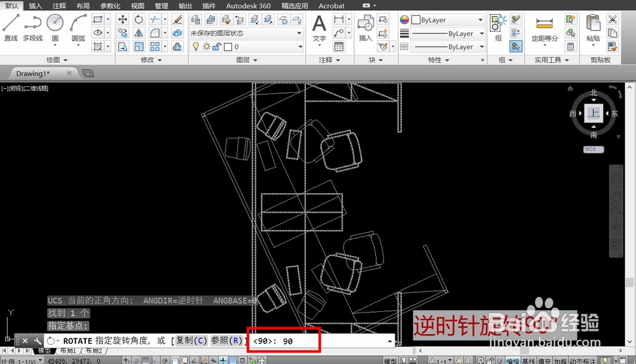The height and width of the screenshot is (364, 636).
Task: Open the 插入 ribbon tab
Action: click(35, 6)
